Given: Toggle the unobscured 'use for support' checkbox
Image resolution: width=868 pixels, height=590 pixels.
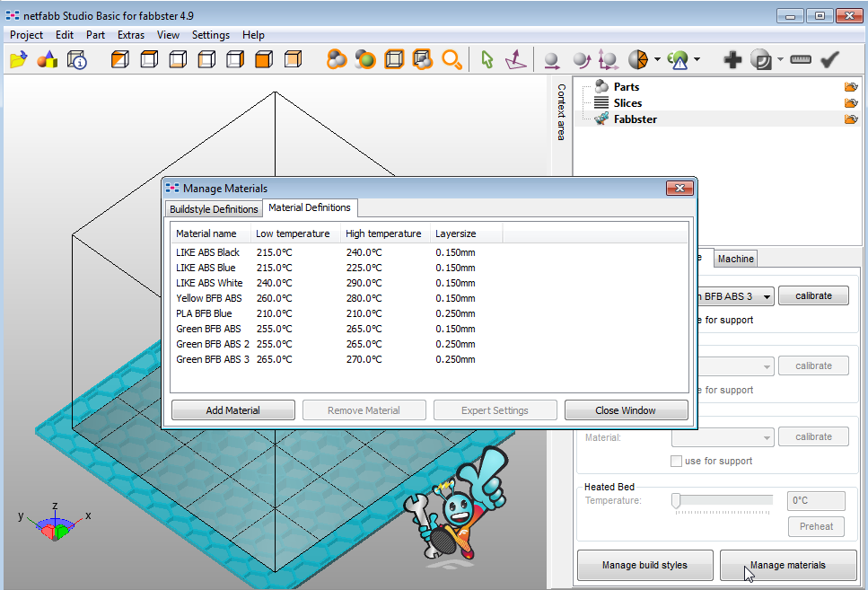Looking at the screenshot, I should (x=677, y=462).
